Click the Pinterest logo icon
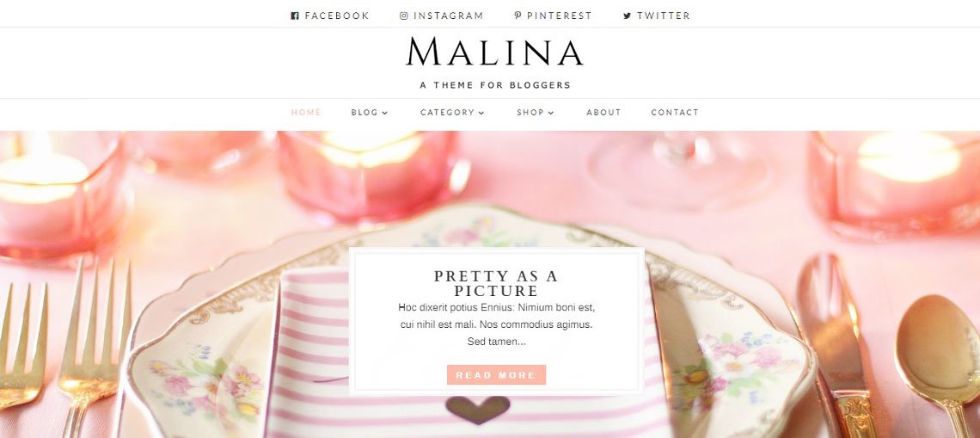980x438 pixels. pyautogui.click(x=518, y=15)
